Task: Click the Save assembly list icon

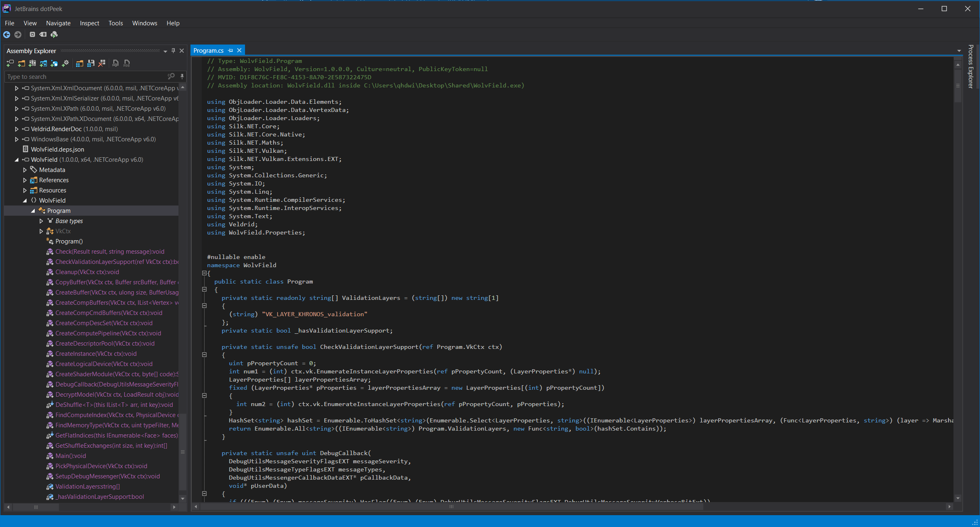Action: (x=91, y=63)
